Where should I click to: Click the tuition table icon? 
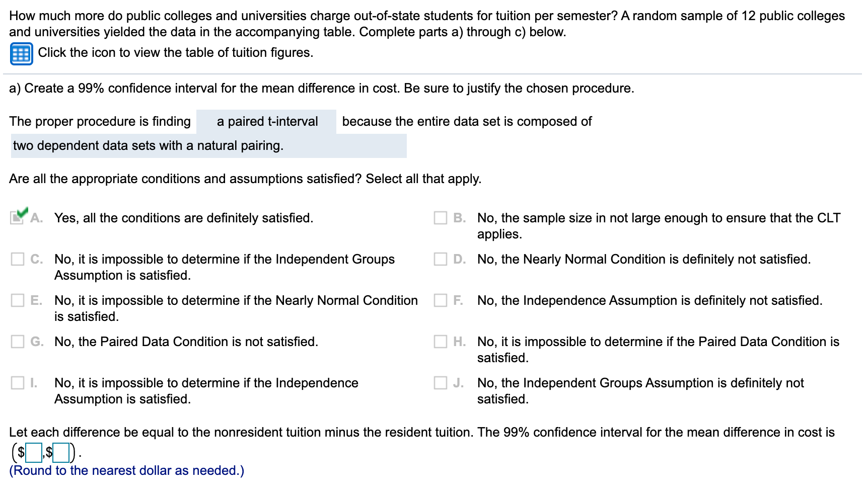coord(21,54)
